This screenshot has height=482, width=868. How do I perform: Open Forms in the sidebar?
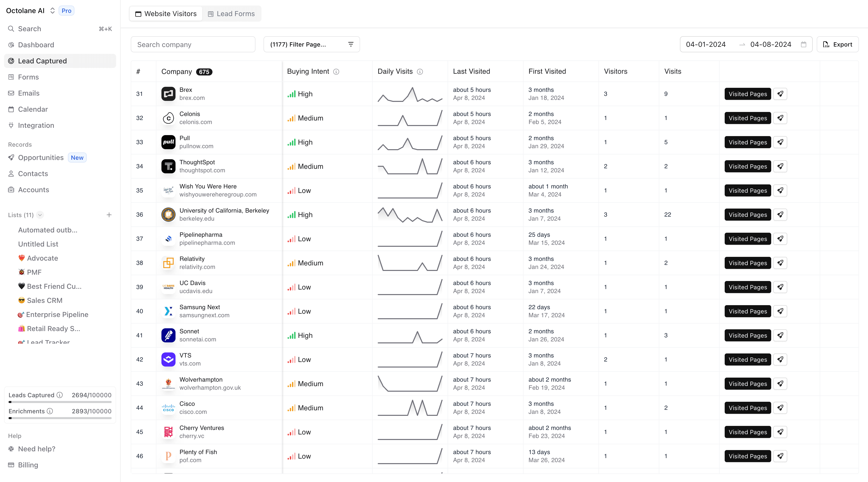point(60,77)
